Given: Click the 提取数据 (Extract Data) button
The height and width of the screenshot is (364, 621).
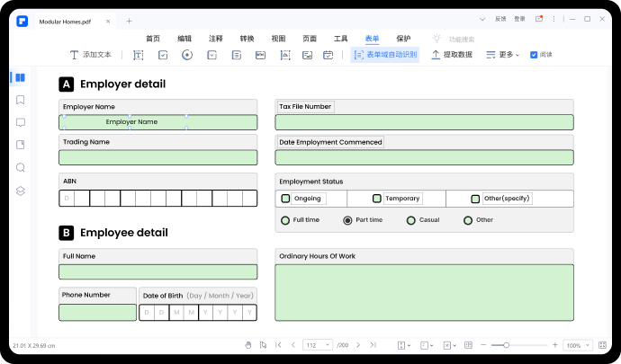Looking at the screenshot, I should (452, 55).
